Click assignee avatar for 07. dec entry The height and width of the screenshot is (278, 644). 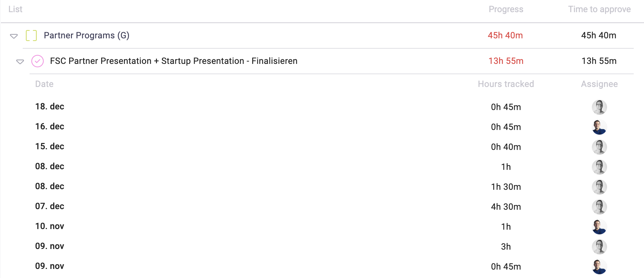599,207
